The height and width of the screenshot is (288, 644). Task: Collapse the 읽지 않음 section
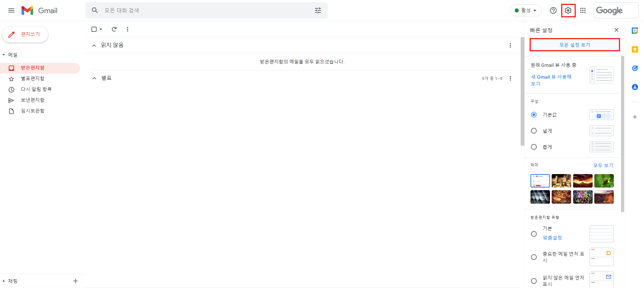click(x=94, y=45)
